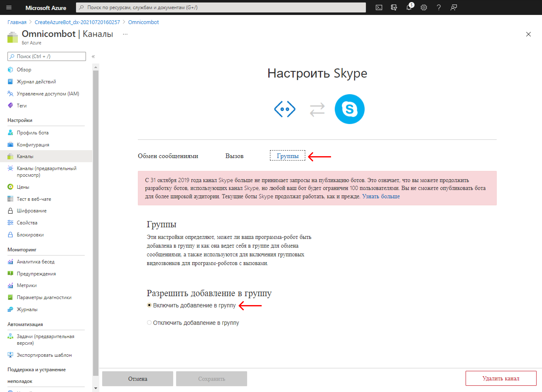Switch to Обмен сообщениями tab

[168, 156]
